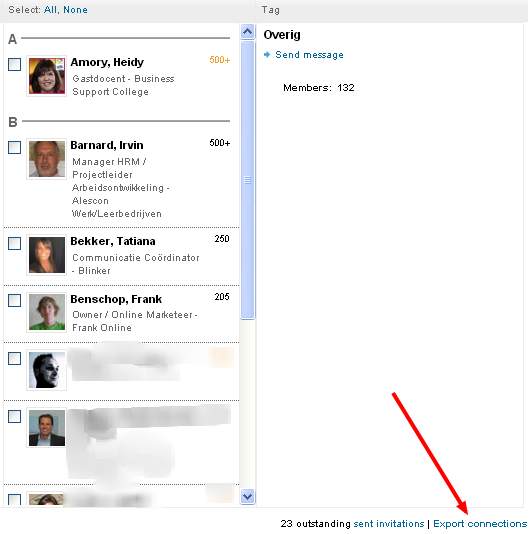The image size is (531, 534).
Task: Click the Tag column header
Action: tap(271, 10)
